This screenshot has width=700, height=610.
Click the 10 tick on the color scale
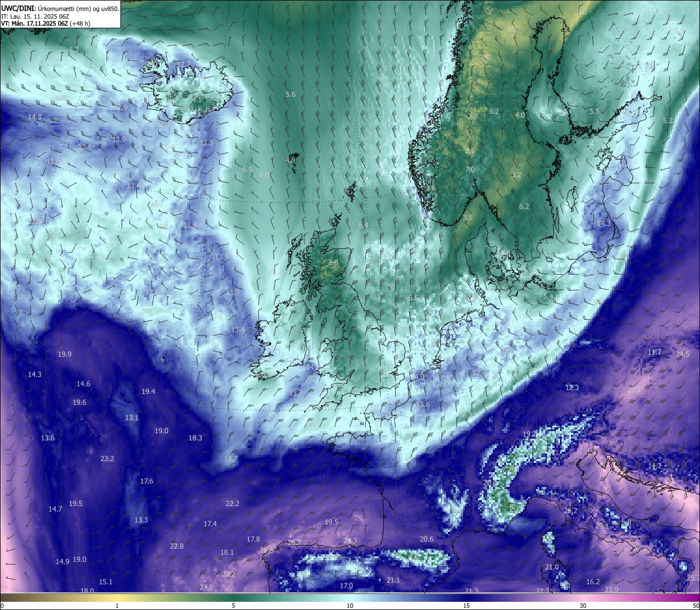(x=350, y=606)
